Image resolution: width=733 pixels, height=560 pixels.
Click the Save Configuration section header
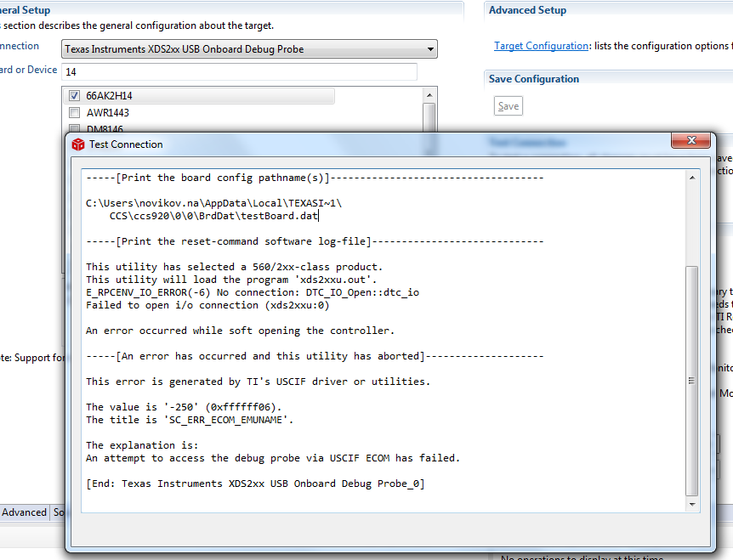tap(534, 79)
